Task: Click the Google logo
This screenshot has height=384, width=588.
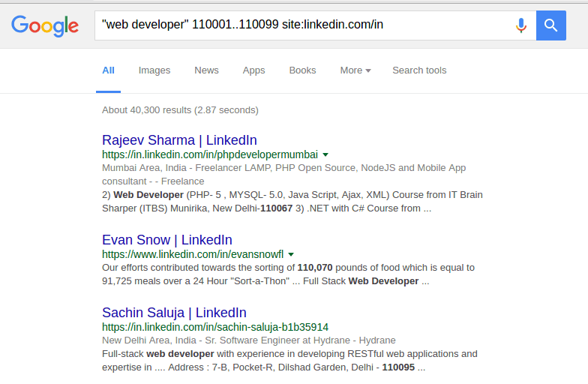Action: pos(45,25)
